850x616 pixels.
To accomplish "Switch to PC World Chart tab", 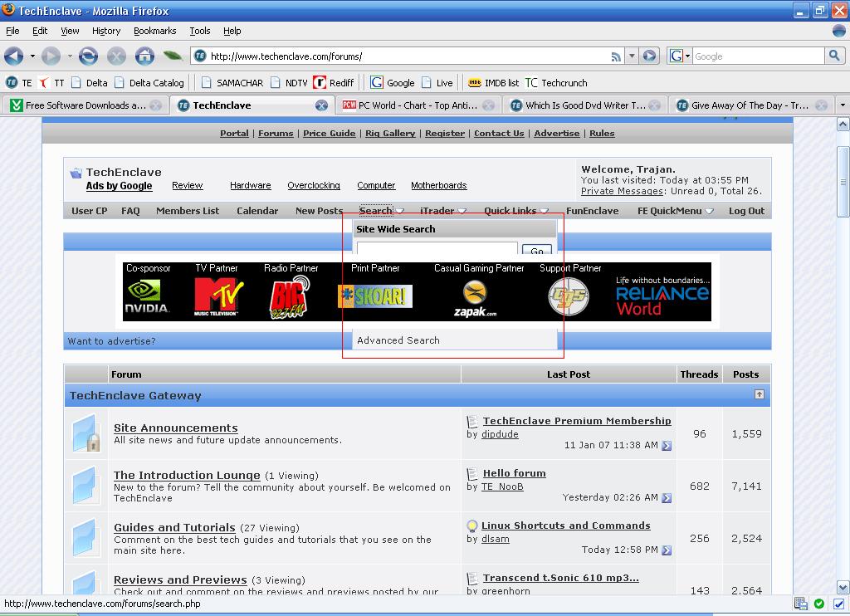I will coord(418,105).
